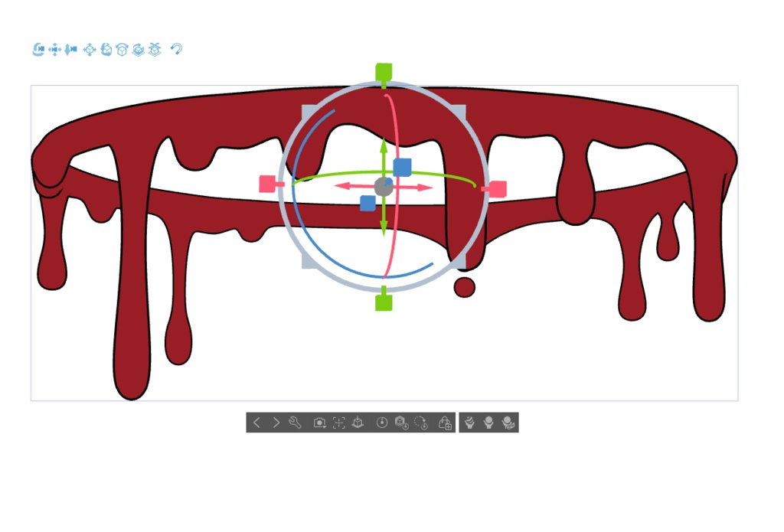
Task: Click the circular dial reset icon
Action: click(x=382, y=423)
